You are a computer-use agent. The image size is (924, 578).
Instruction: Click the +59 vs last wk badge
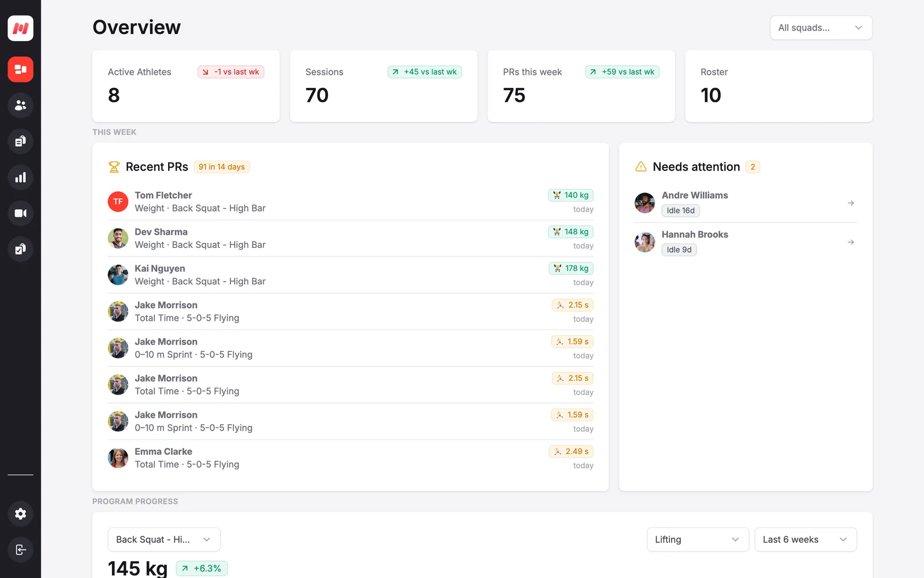click(x=622, y=72)
